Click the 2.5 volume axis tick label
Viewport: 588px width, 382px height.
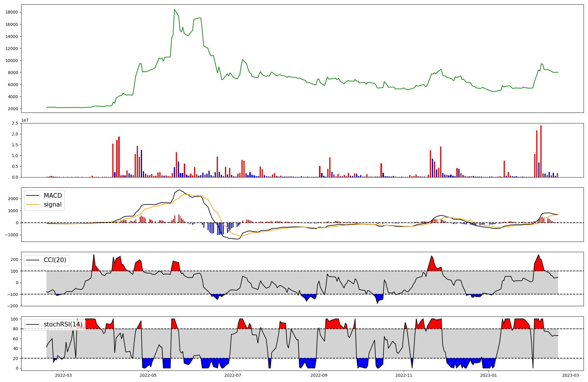click(15, 123)
